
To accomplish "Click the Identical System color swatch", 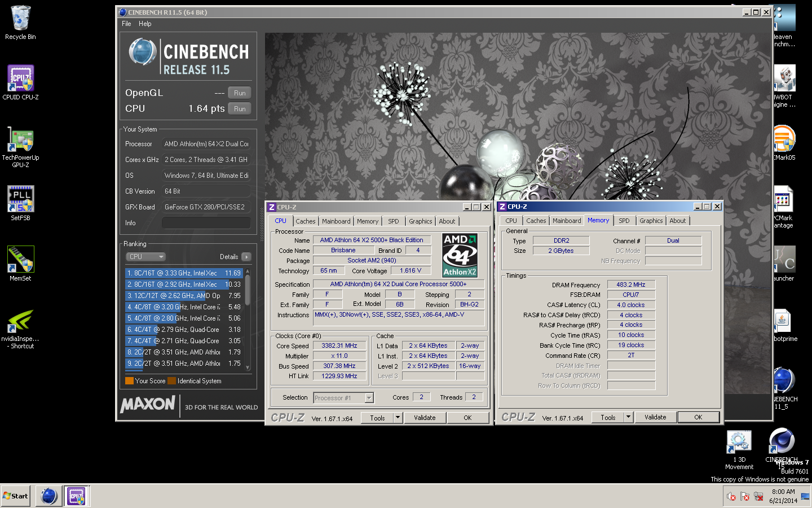I will [172, 381].
